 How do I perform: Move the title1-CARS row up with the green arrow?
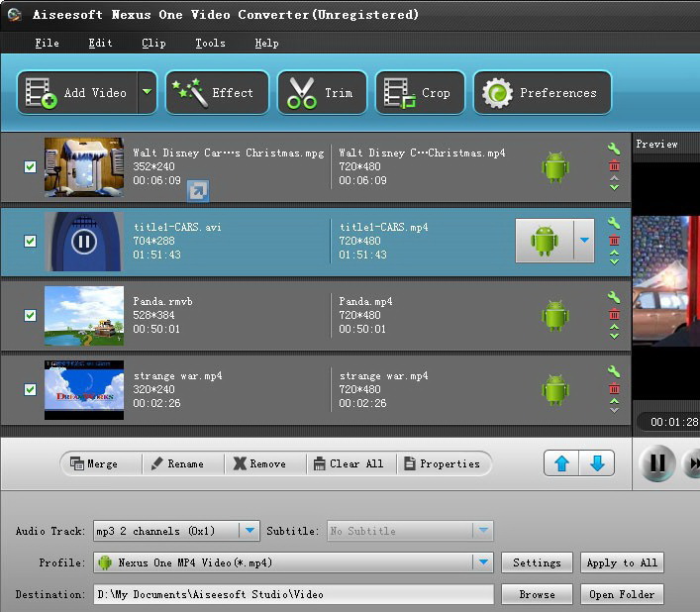coord(614,254)
